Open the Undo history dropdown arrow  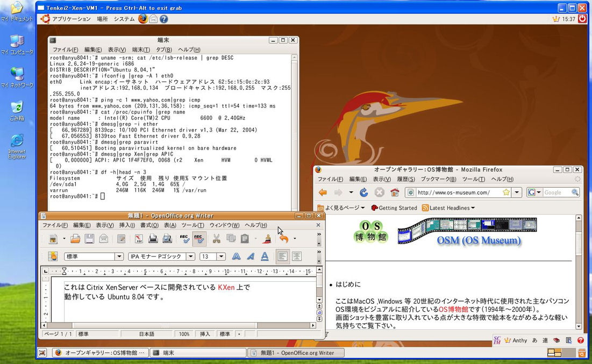click(295, 239)
